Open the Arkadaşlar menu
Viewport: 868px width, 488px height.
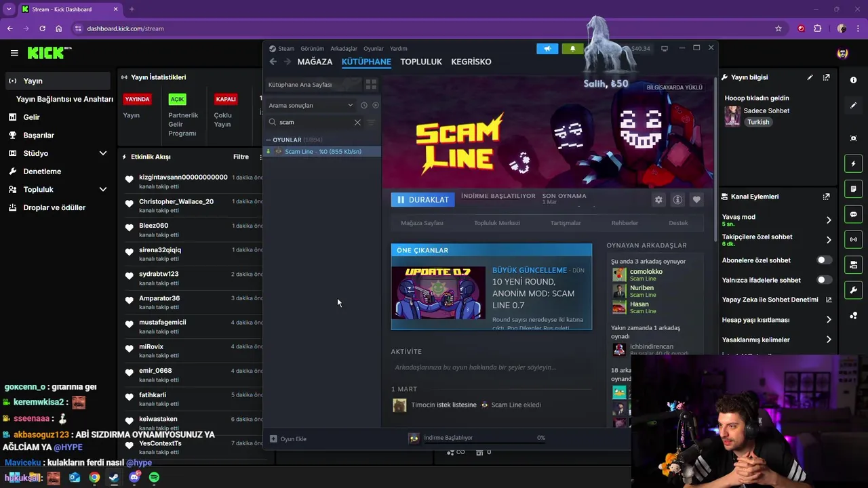click(344, 49)
